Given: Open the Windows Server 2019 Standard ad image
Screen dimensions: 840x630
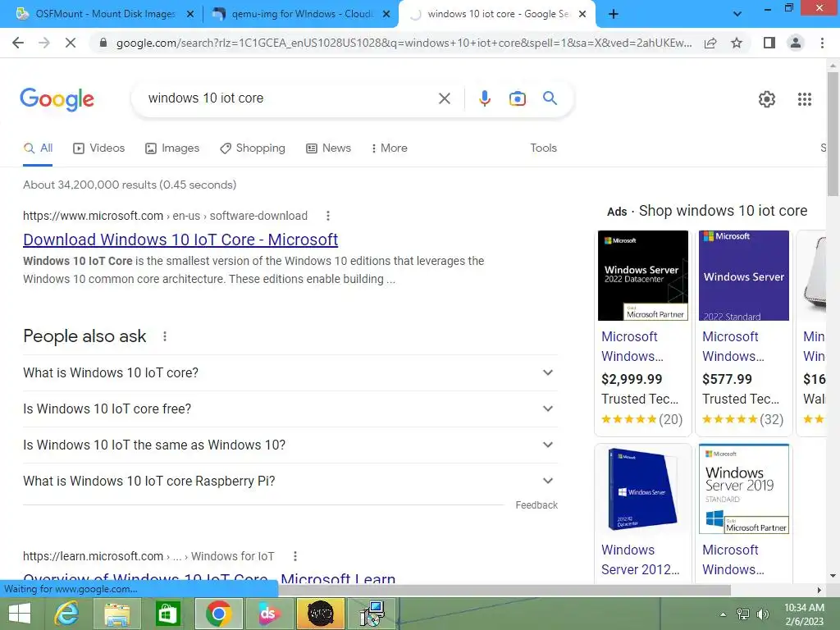Looking at the screenshot, I should click(x=743, y=489).
